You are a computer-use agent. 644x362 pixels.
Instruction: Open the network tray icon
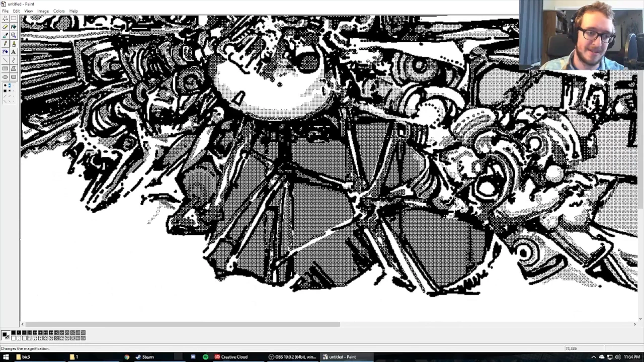point(609,357)
